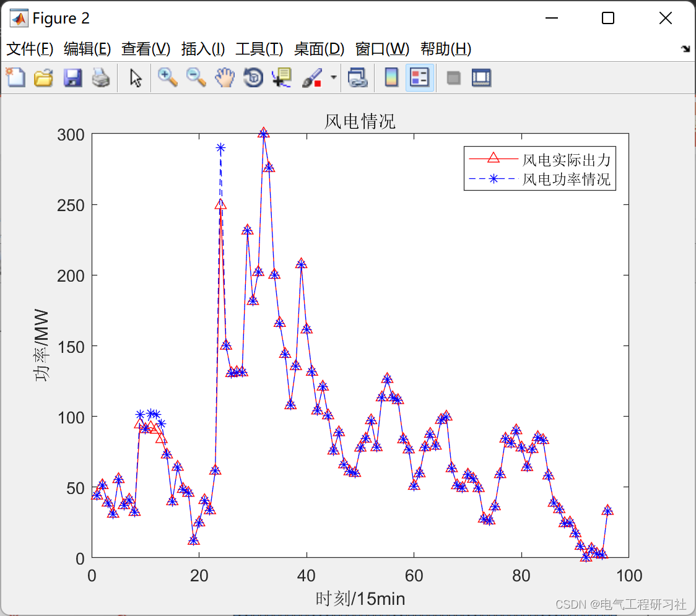Select the Pan hand tool
Screen dimensions: 696x616
[x=225, y=77]
